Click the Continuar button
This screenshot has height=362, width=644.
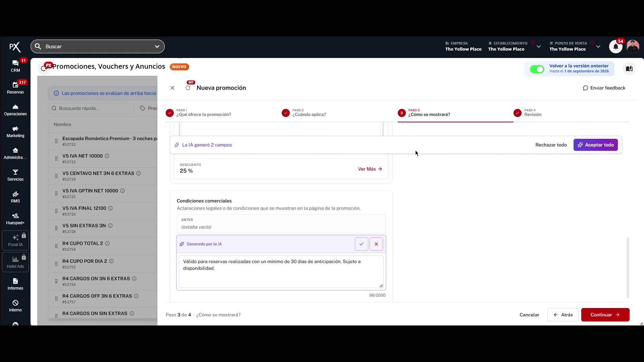point(605,315)
